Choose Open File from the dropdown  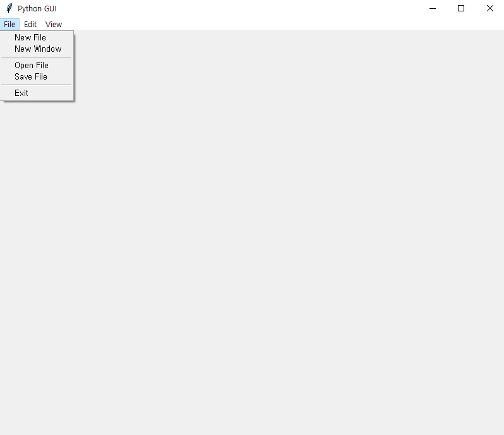(x=37, y=65)
